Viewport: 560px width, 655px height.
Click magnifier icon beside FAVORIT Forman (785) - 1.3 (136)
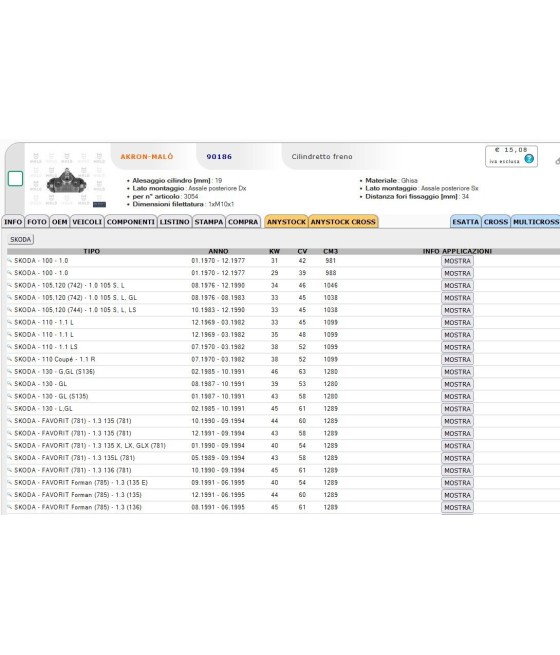(x=10, y=507)
